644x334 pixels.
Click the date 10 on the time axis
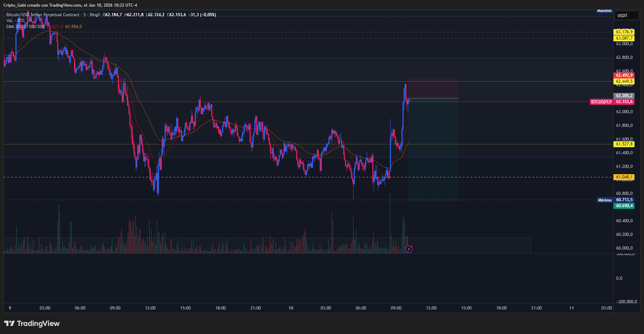click(290, 308)
